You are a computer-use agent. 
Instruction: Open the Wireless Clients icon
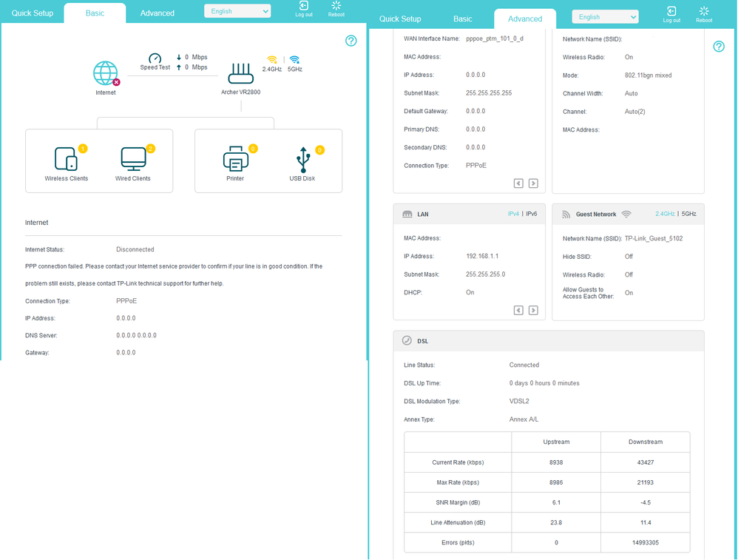pos(66,159)
